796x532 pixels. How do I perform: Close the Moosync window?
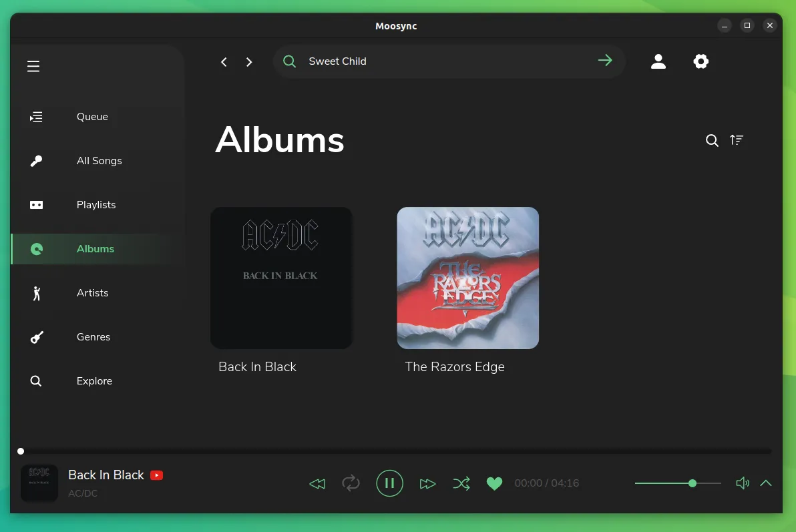(770, 25)
